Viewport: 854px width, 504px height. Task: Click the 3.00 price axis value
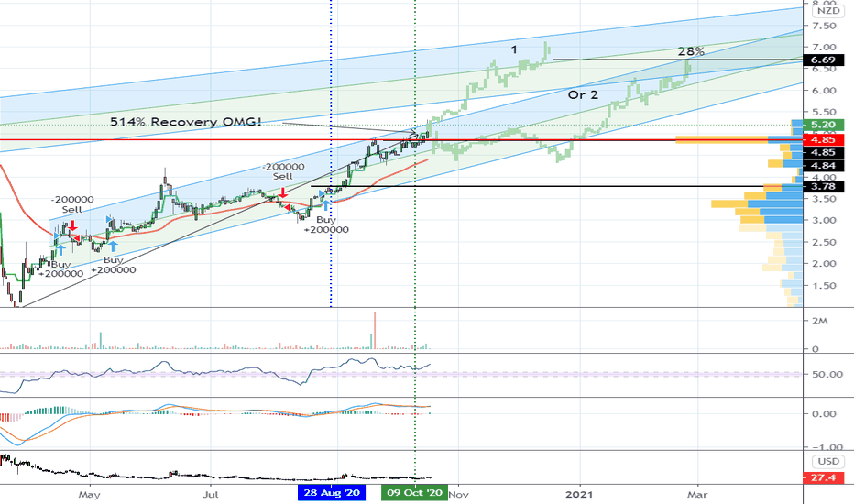(x=824, y=220)
